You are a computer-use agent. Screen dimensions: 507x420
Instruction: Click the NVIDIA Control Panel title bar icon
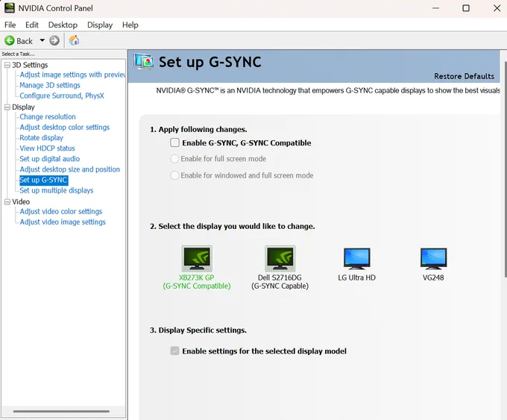click(x=10, y=7)
